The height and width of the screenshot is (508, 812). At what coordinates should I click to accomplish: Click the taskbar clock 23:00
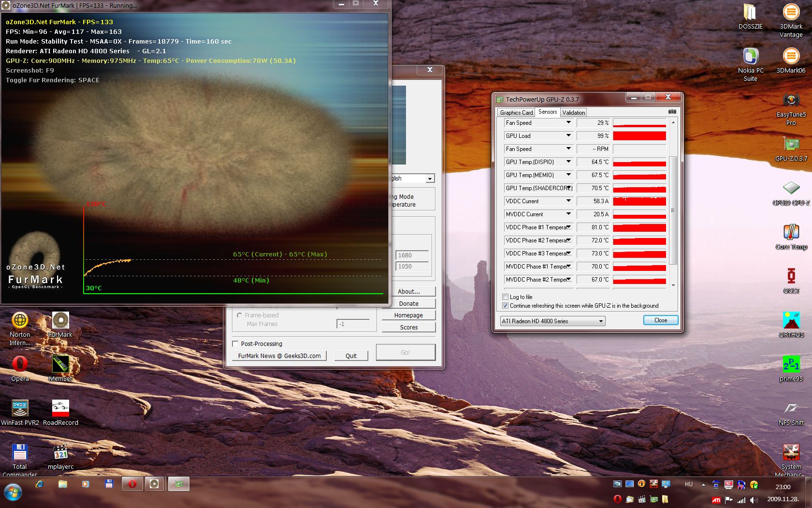783,487
